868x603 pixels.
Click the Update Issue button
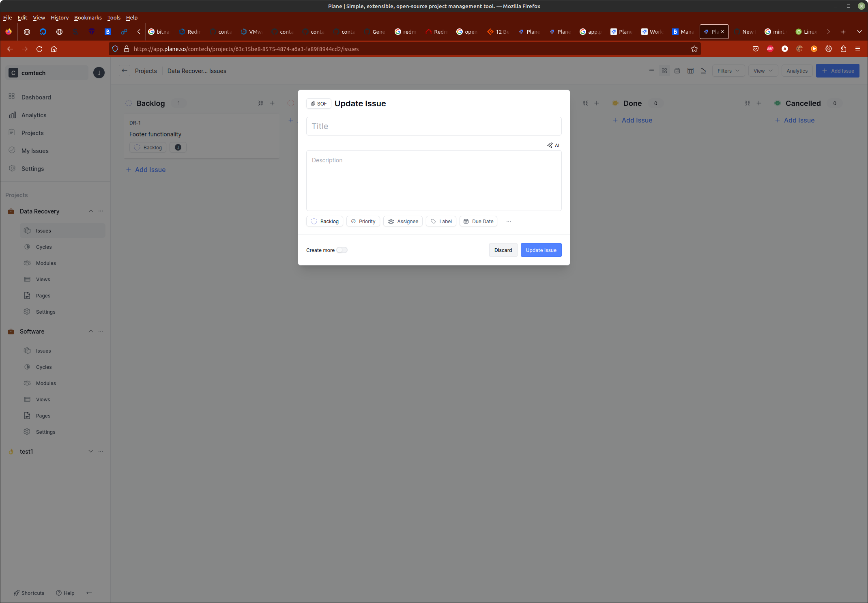[x=541, y=250]
